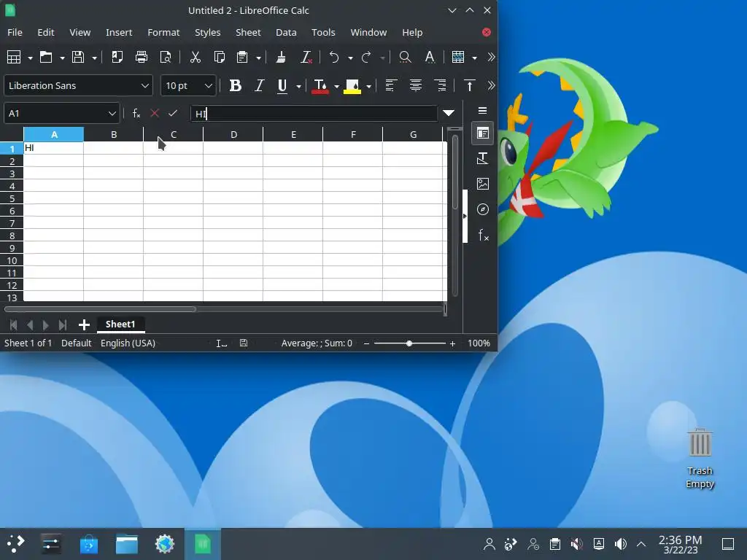The width and height of the screenshot is (747, 560).
Task: Save the document with Save icon
Action: (78, 57)
